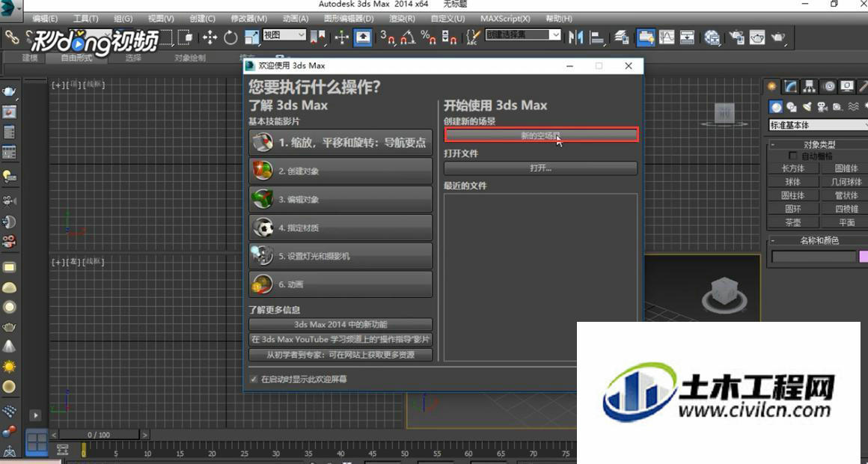This screenshot has width=868, height=464.
Task: Click the Align tool icon
Action: point(597,37)
